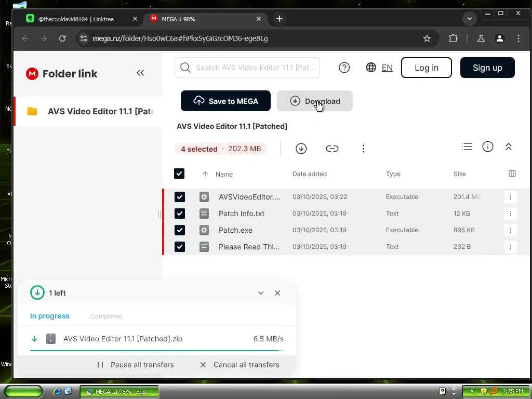This screenshot has height=399, width=532.
Task: Sort by the Date added column
Action: click(310, 174)
